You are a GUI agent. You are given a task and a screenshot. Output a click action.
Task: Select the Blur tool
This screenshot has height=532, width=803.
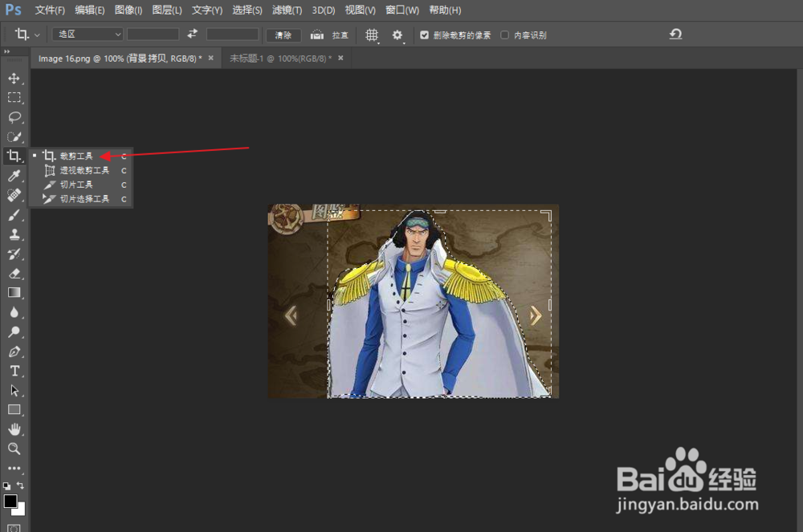pos(14,313)
